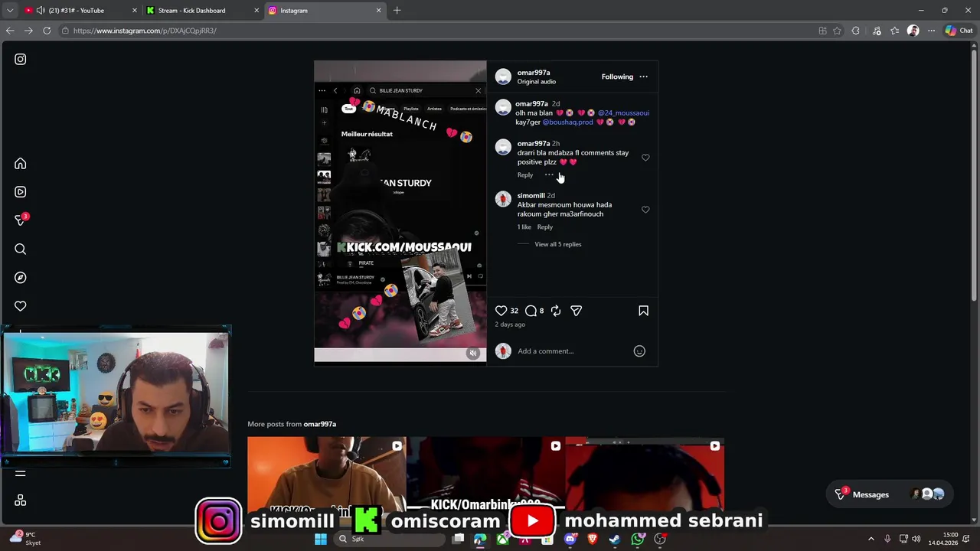Click the address bar URL

point(145,31)
